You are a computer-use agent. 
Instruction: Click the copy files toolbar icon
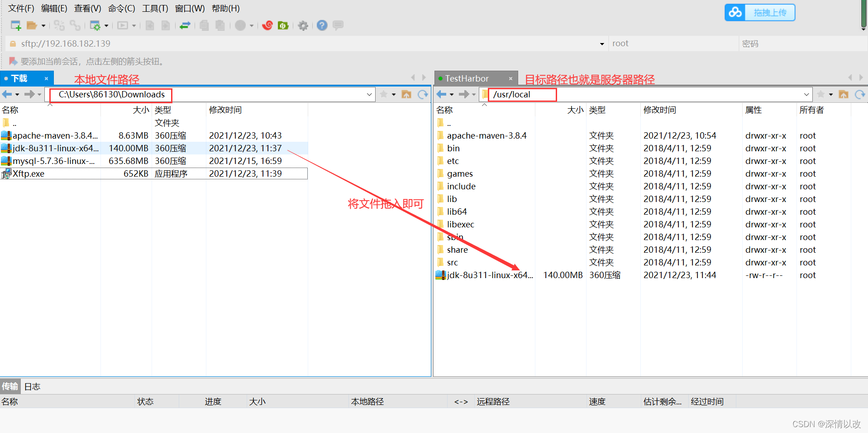(x=205, y=25)
